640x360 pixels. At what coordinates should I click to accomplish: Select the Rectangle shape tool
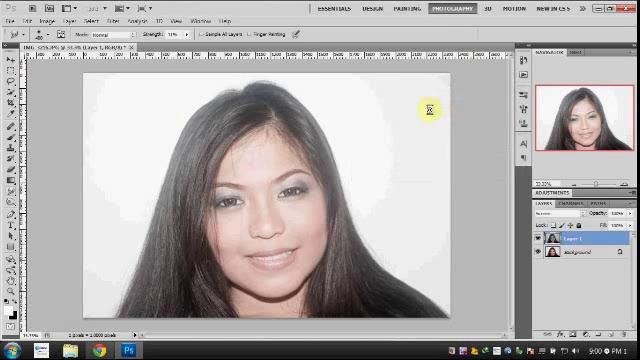(11, 247)
